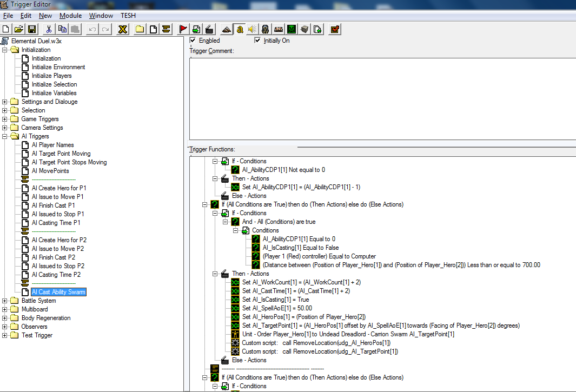Open the Terrain Editor module icon
Viewport: 576px width, 392px height.
tap(226, 29)
